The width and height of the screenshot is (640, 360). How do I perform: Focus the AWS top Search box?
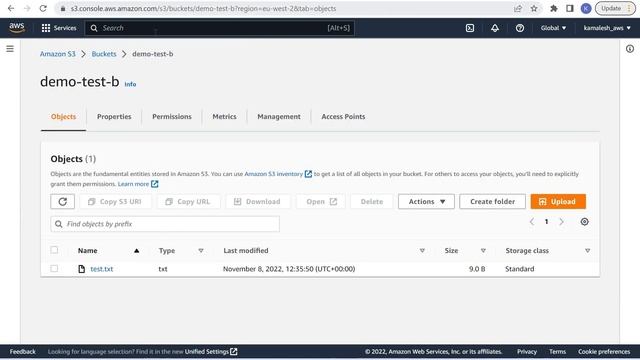tap(220, 28)
